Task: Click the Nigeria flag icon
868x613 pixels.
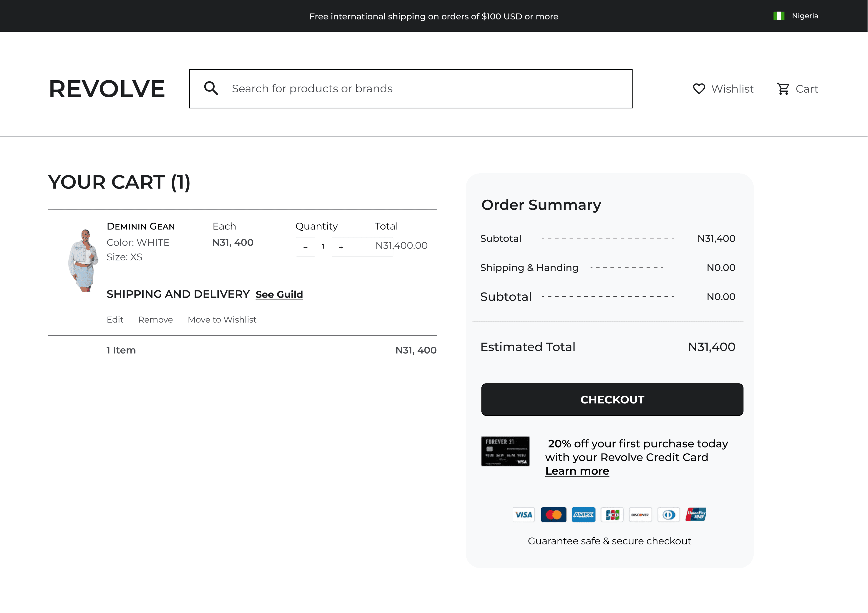Action: click(778, 16)
